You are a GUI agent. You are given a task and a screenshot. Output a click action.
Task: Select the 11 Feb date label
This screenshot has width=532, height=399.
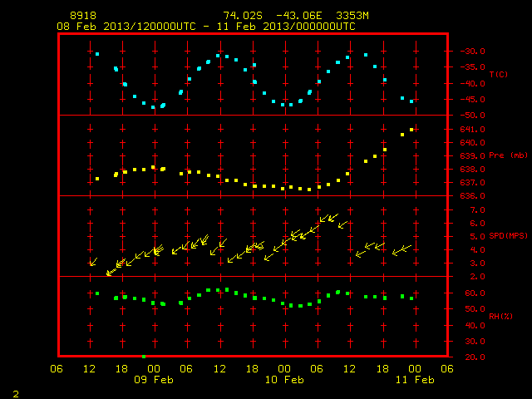415,380
